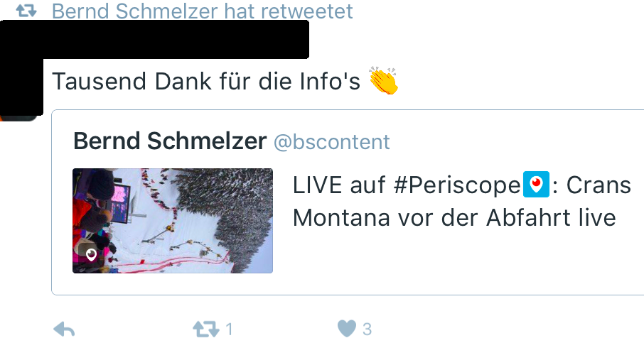The image size is (644, 338).
Task: Open the #Periscope hashtag
Action: coord(457,185)
